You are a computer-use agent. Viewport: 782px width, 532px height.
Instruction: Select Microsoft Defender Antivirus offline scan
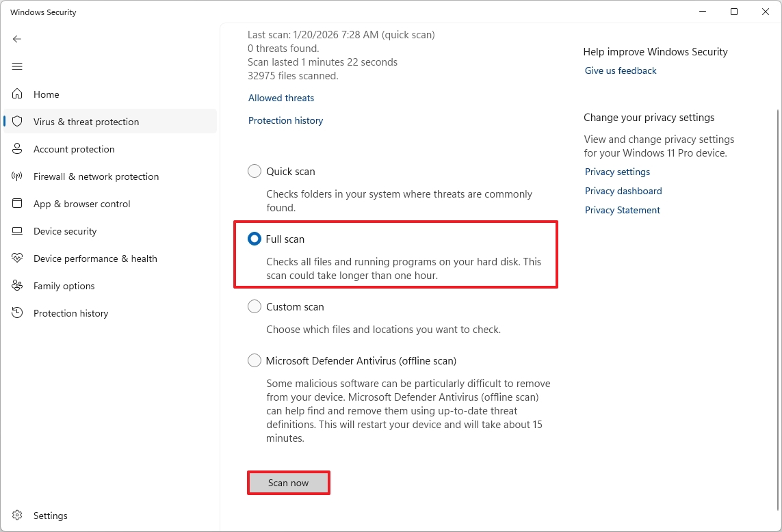pyautogui.click(x=254, y=360)
